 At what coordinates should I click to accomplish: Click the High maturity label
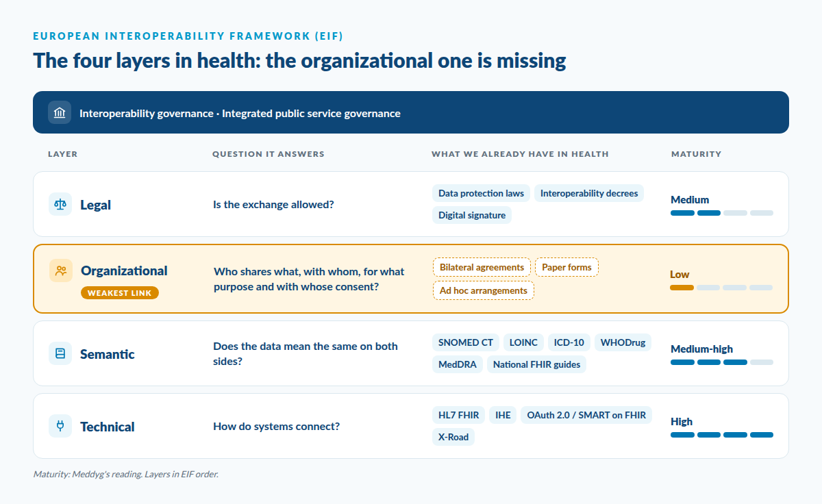(682, 422)
